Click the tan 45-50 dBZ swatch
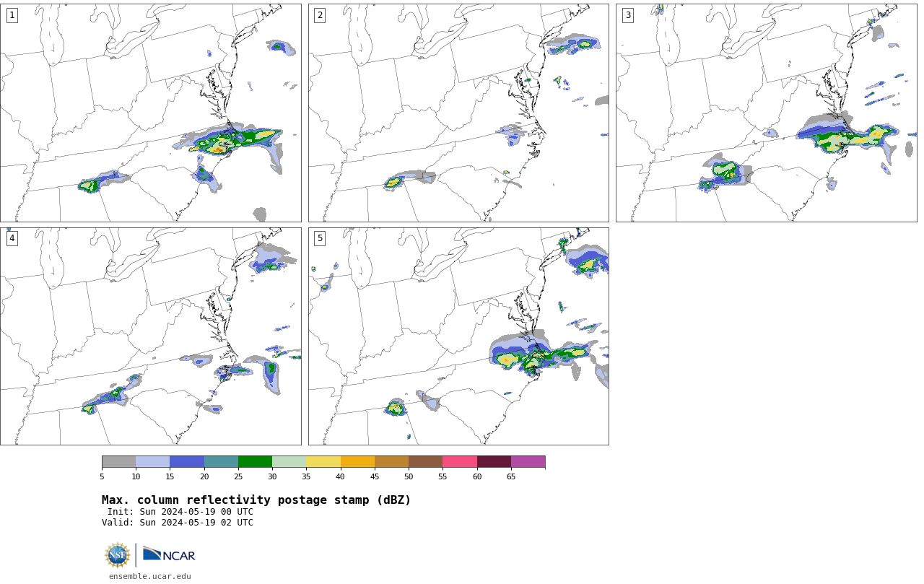Image resolution: width=924 pixels, height=584 pixels. tap(391, 462)
